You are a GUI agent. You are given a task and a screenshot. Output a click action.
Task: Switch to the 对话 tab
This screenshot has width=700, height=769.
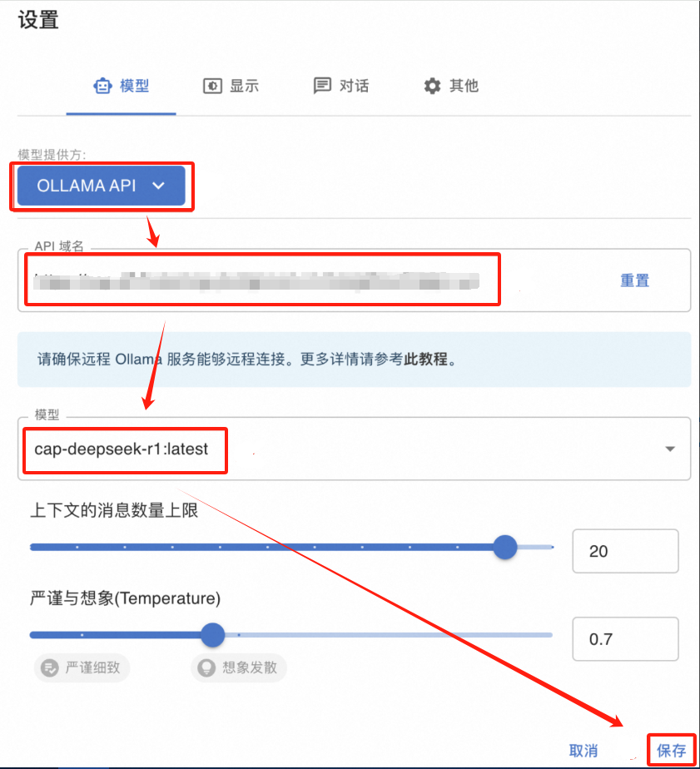coord(341,86)
